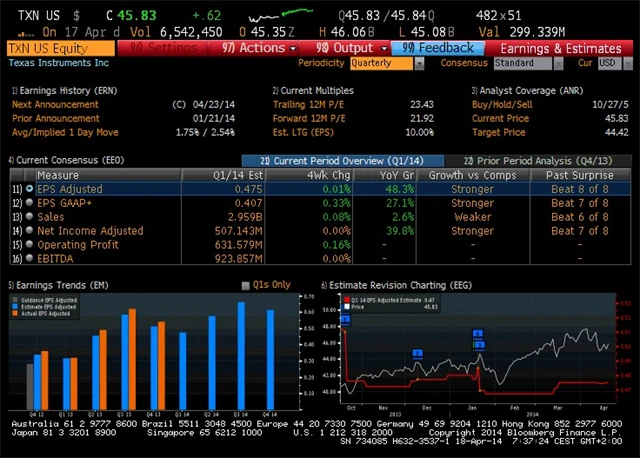Open Earnings History (ERN) section link
This screenshot has width=640, height=458.
point(60,90)
